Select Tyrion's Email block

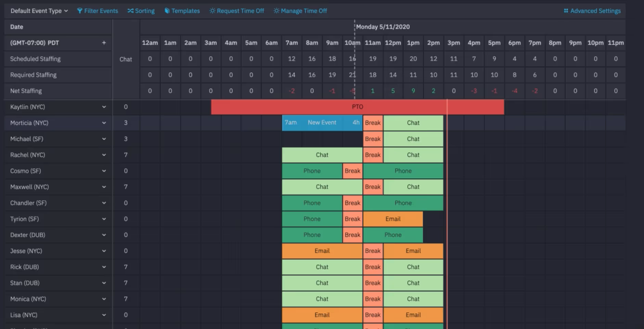coord(393,219)
